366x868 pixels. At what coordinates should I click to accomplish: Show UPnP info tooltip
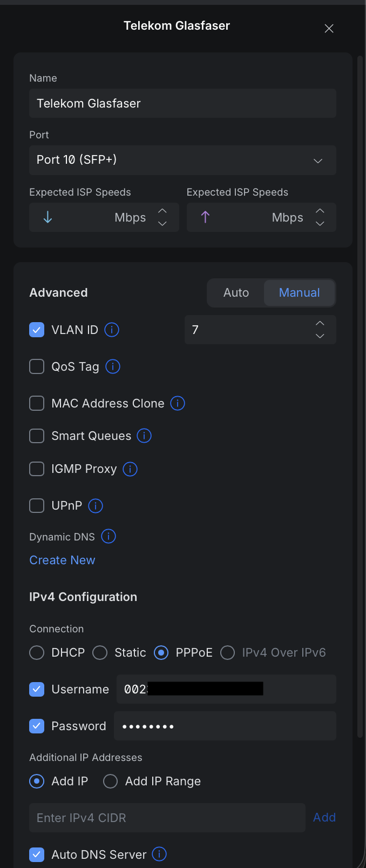pyautogui.click(x=95, y=505)
